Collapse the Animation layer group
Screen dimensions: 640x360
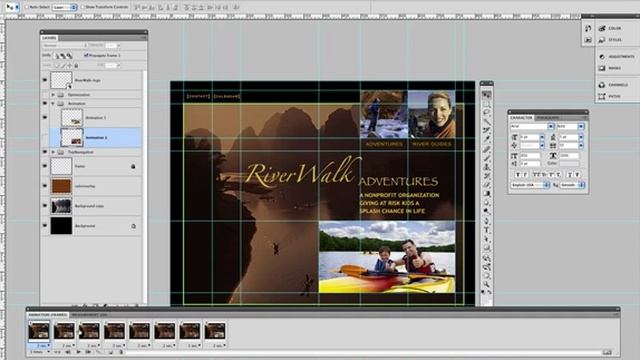click(53, 104)
